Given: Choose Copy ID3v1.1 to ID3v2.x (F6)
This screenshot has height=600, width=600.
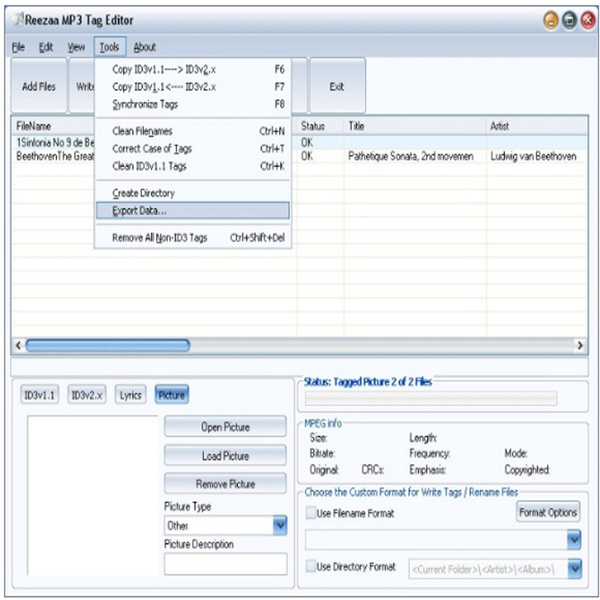Looking at the screenshot, I should pyautogui.click(x=193, y=70).
